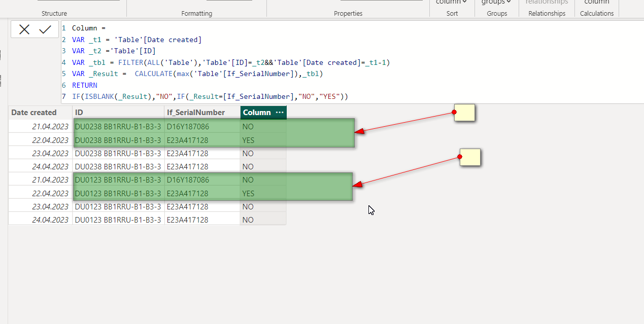Click the VAR _Result CALCULATE formula line
Image resolution: width=644 pixels, height=324 pixels.
pos(197,74)
